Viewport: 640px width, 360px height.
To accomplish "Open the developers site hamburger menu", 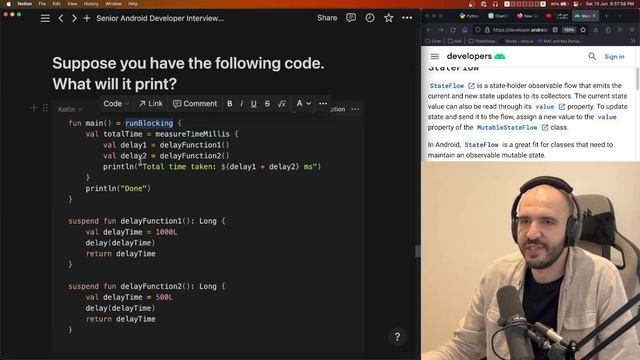I will pos(435,56).
